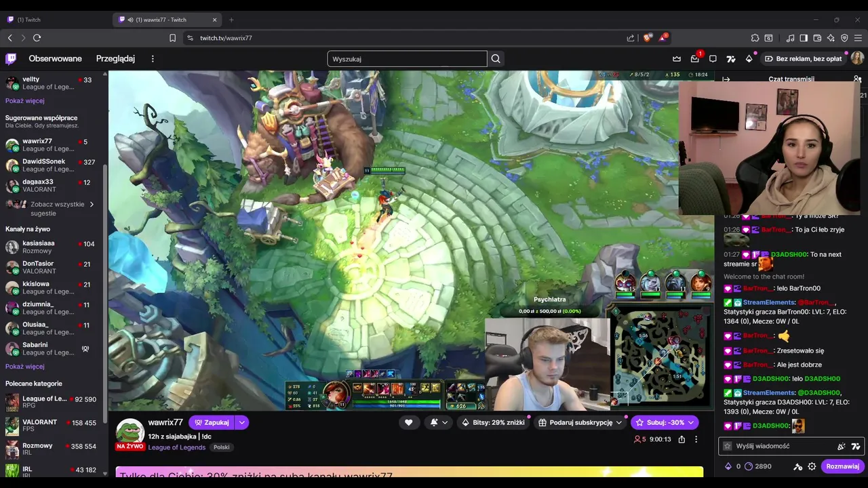Open DonTasior channel in sidebar
Screen dimensions: 868x488
point(52,267)
